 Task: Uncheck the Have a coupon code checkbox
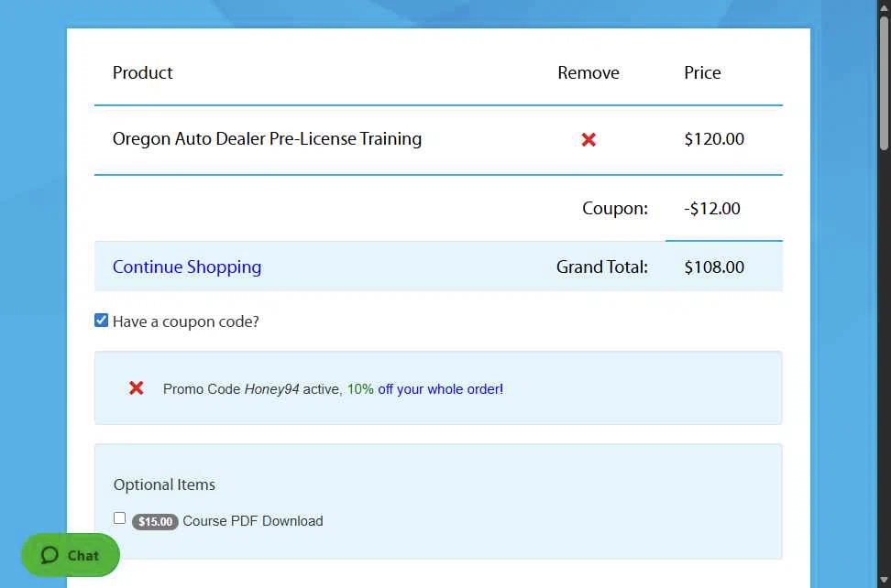point(101,321)
